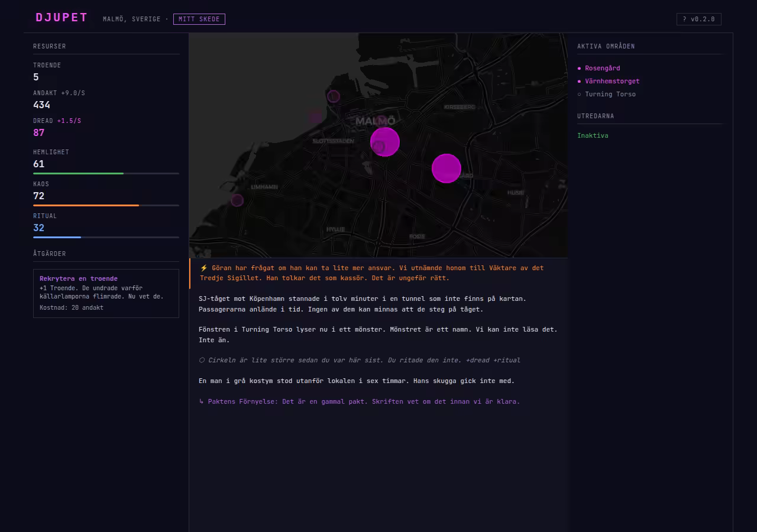Click the SLOTTSSTADEN label on the map
Screen dimensions: 757x532
(x=334, y=141)
